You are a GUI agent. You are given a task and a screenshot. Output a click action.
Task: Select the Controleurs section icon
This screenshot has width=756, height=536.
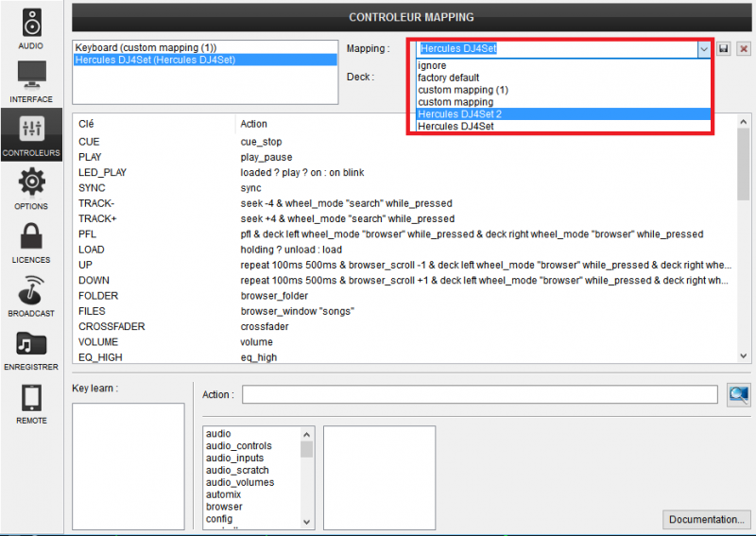point(31,135)
